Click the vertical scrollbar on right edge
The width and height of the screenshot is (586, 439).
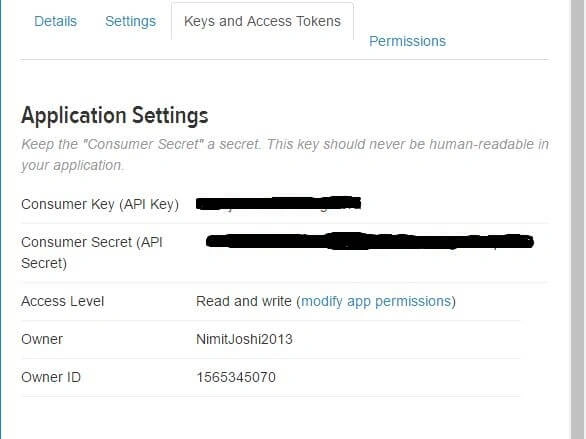[577, 219]
